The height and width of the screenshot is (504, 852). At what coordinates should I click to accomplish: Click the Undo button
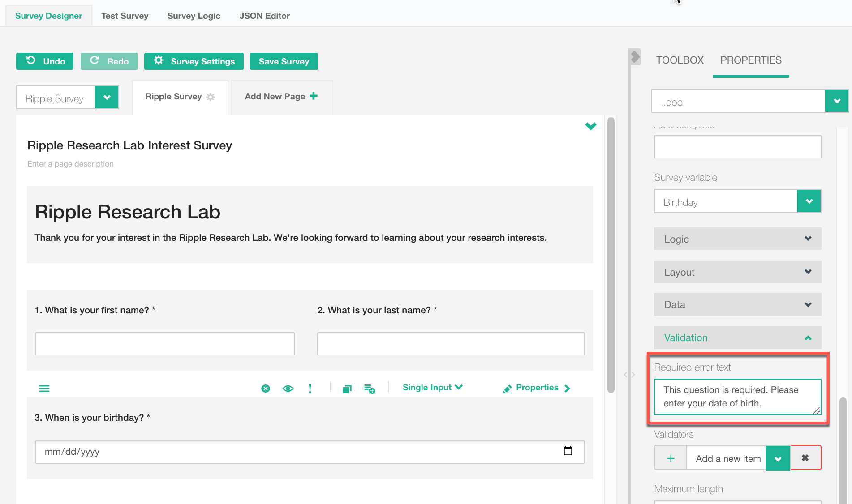tap(45, 61)
